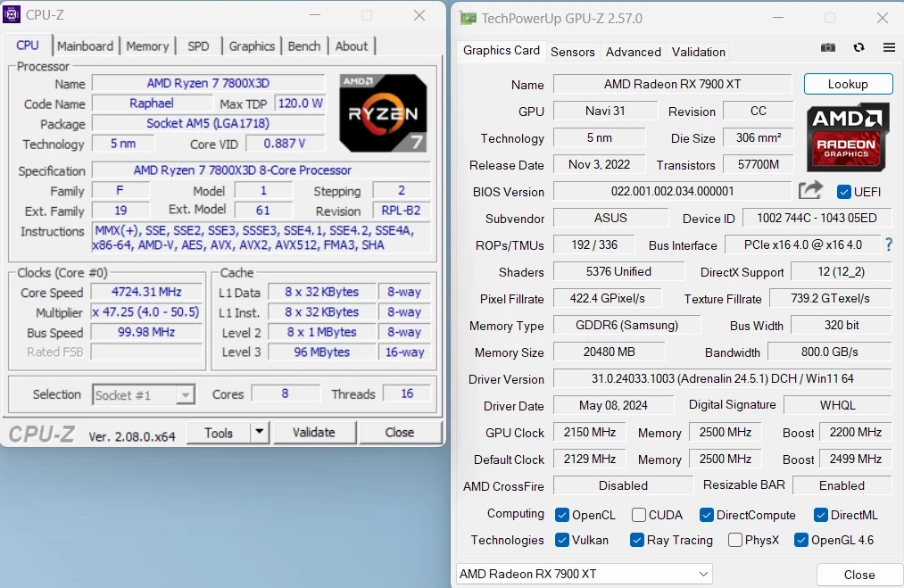Expand the Tools button dropdown arrow
This screenshot has height=588, width=904.
(x=260, y=432)
